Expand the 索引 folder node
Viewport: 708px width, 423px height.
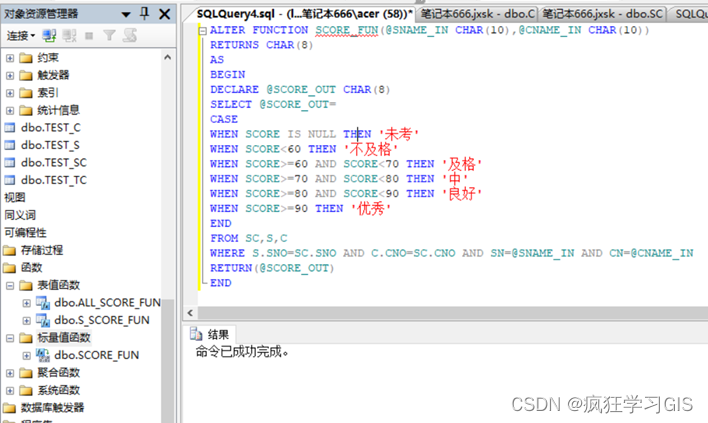click(10, 93)
